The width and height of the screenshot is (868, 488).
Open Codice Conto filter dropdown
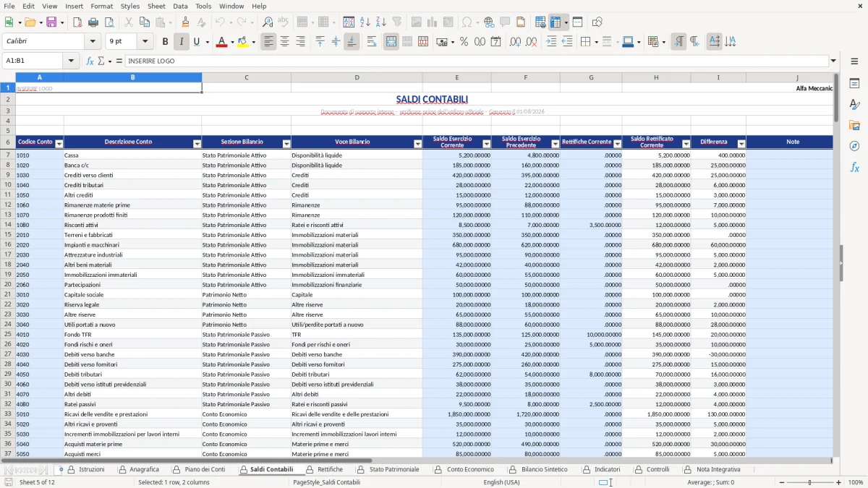click(x=59, y=144)
